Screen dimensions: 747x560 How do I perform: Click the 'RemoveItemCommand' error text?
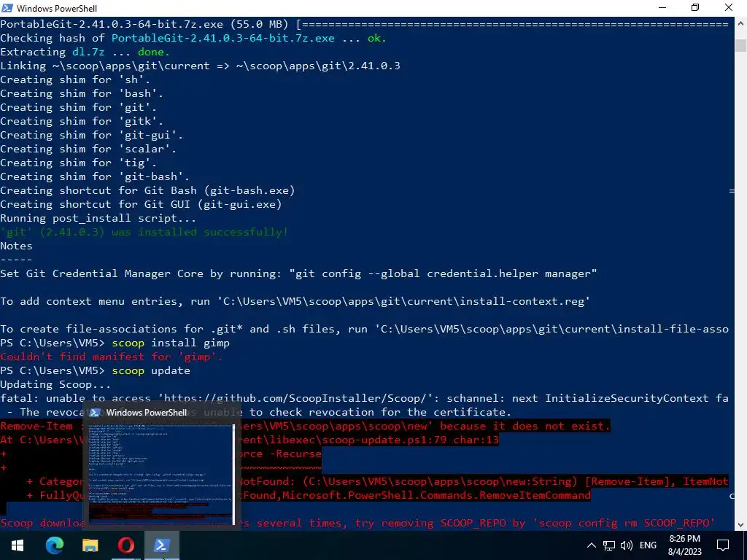click(535, 495)
